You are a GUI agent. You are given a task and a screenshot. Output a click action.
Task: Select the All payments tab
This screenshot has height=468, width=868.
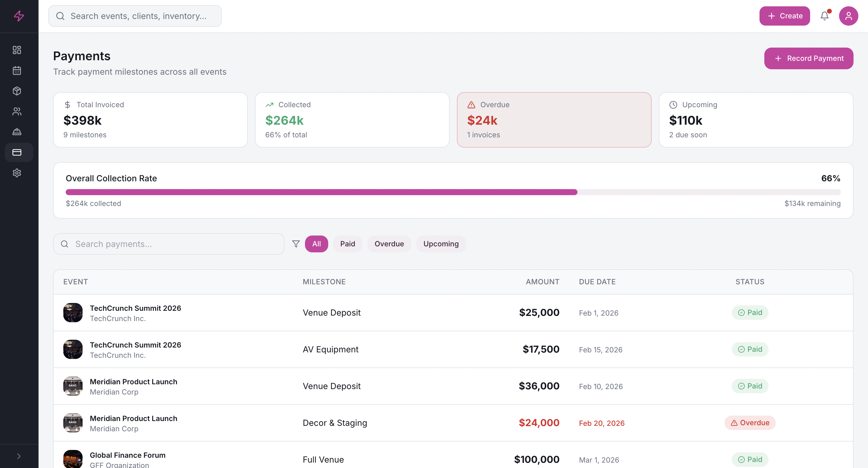pos(316,244)
